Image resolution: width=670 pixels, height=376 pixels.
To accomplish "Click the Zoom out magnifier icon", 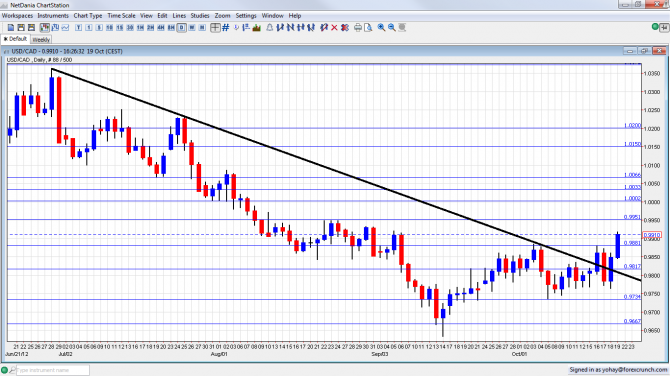I will (391, 27).
